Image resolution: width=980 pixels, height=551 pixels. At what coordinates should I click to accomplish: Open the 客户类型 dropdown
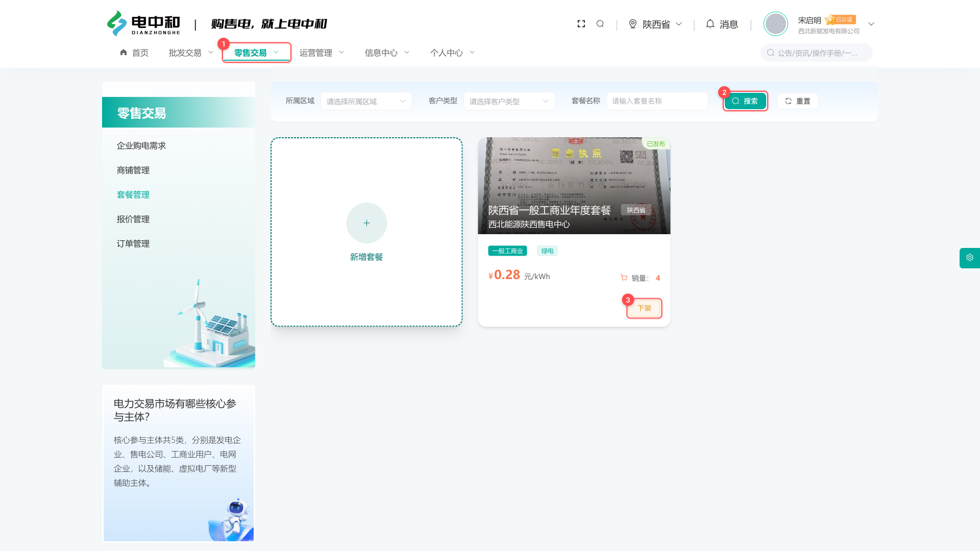[509, 101]
